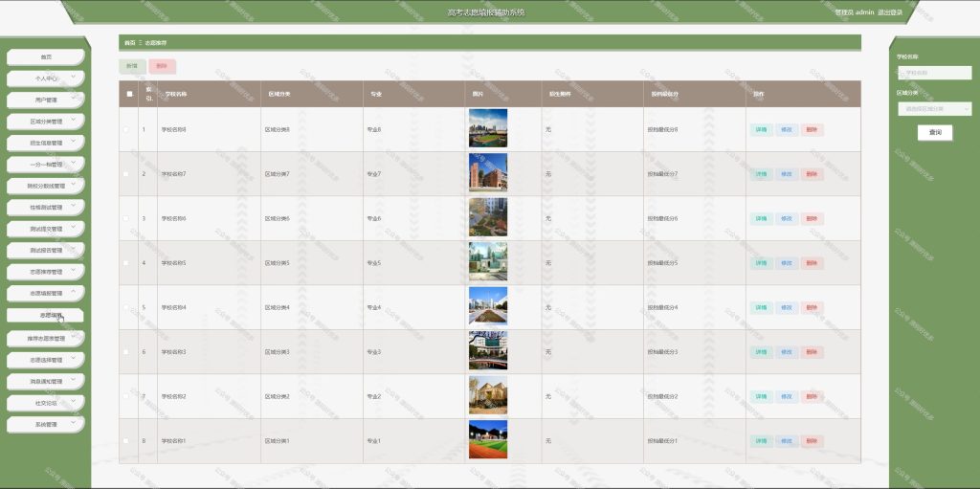The height and width of the screenshot is (489, 980).
Task: Check the checkbox for row 2
Action: pos(126,174)
